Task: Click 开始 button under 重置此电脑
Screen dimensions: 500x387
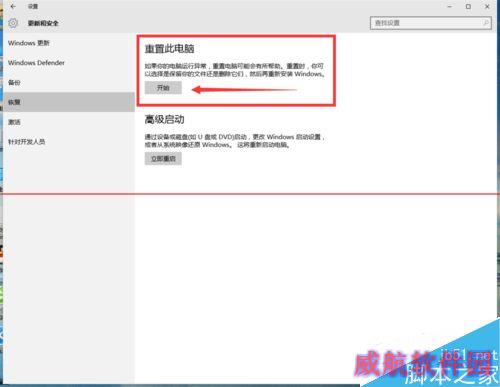Action: click(163, 88)
